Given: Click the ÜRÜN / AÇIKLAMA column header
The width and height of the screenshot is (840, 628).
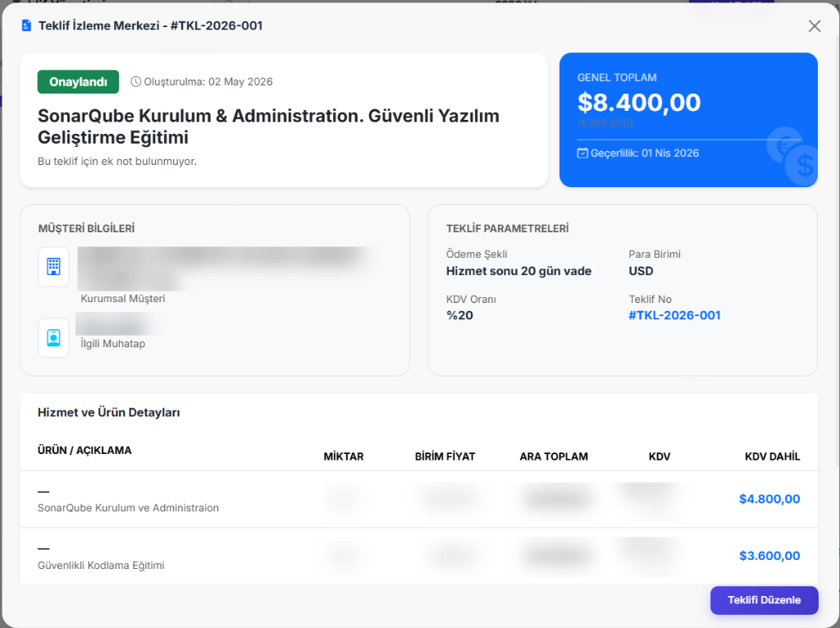Looking at the screenshot, I should click(x=84, y=451).
